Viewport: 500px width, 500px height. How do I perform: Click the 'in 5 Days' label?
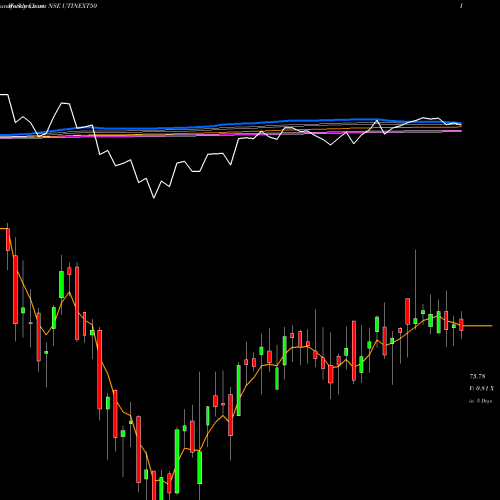(480, 401)
